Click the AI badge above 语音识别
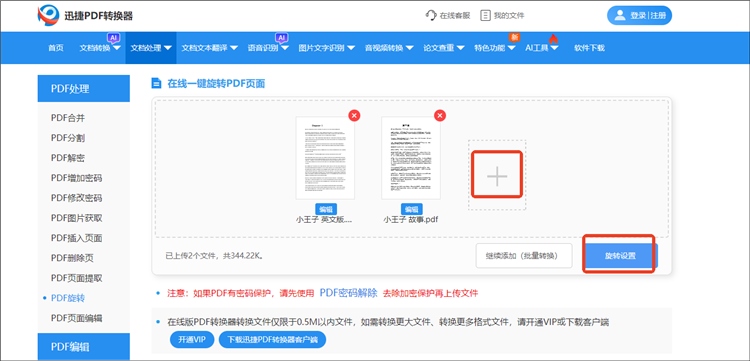This screenshot has width=750, height=361. point(282,38)
